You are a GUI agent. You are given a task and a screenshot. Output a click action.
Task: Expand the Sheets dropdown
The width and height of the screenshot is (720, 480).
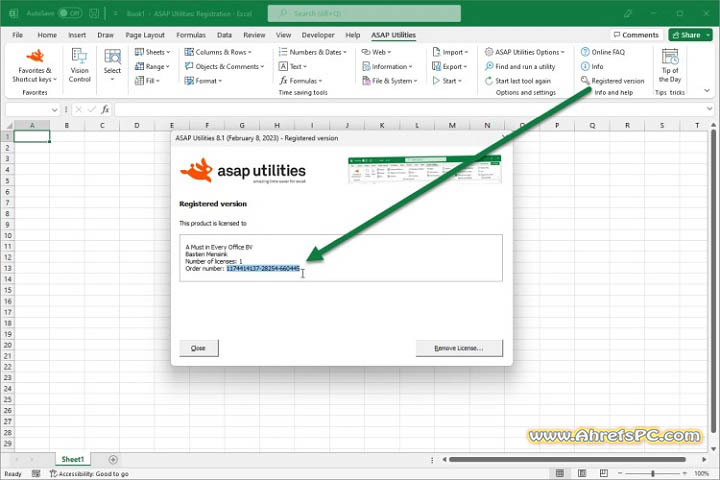pyautogui.click(x=152, y=52)
